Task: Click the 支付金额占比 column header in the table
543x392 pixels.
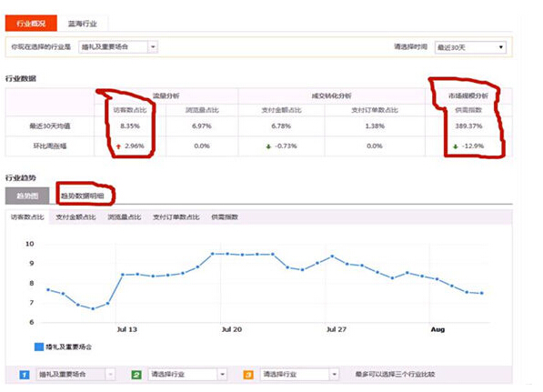Action: 281,110
